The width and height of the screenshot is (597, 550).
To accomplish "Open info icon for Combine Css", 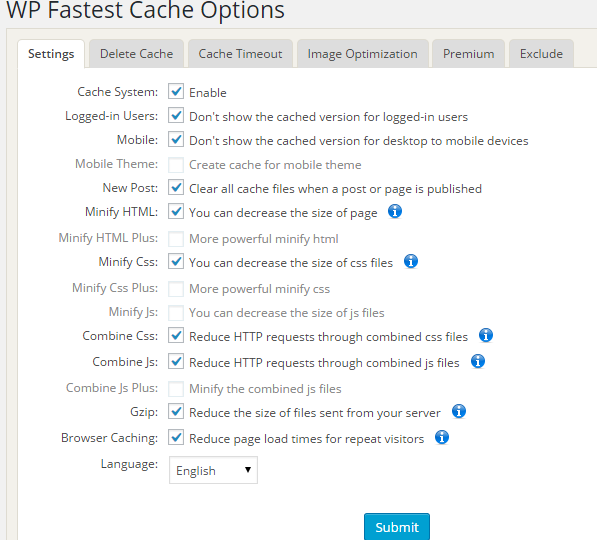I will tap(486, 335).
